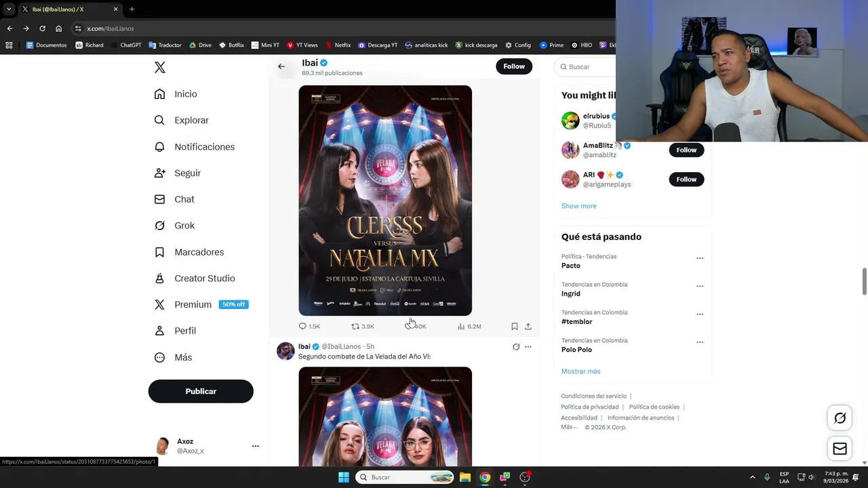Open Explorar in the sidebar
Screen dimensions: 868x488
point(182,120)
